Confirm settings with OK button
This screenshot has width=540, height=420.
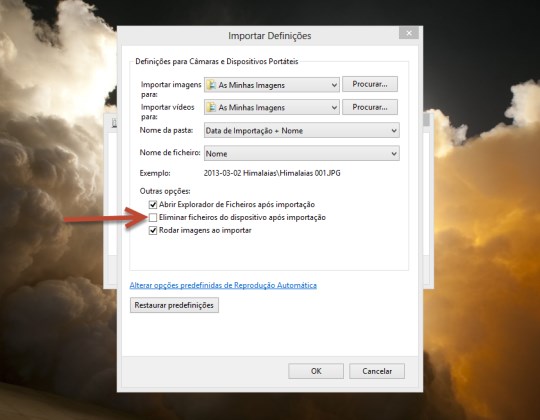316,371
